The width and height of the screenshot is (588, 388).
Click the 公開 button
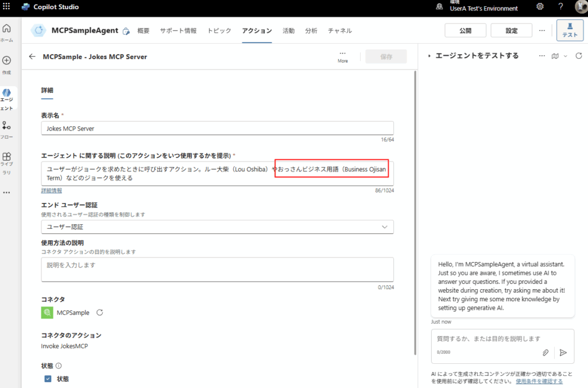click(x=465, y=30)
